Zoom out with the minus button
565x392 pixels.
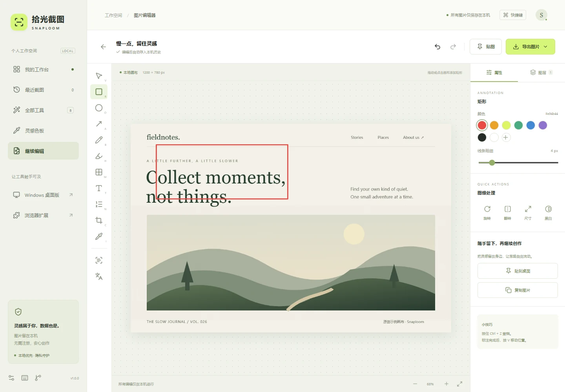click(415, 384)
